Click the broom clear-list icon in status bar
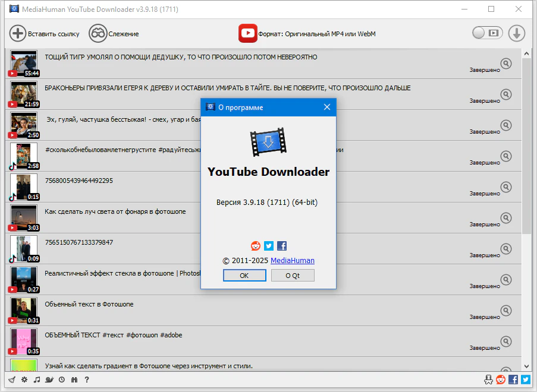537x392 pixels. tap(12, 380)
